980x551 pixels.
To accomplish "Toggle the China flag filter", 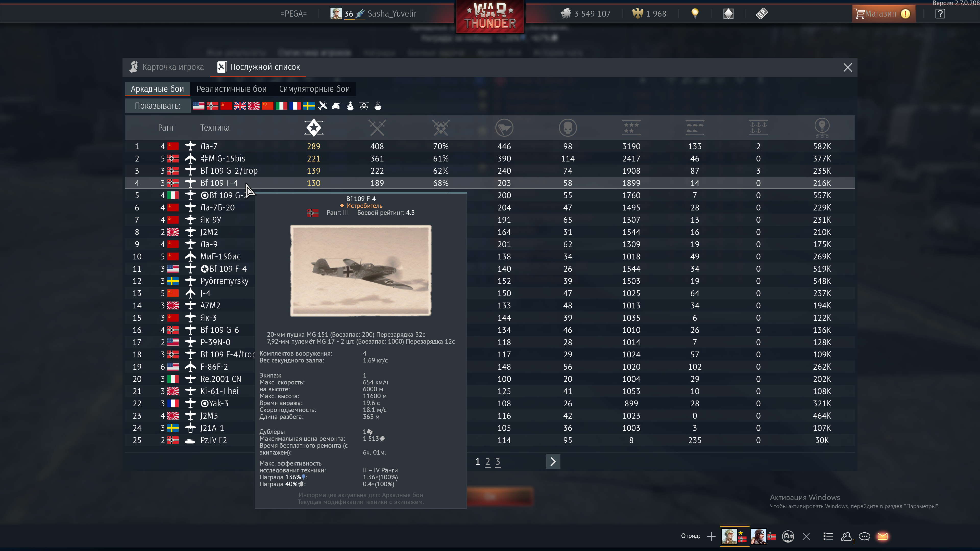I will click(x=267, y=106).
